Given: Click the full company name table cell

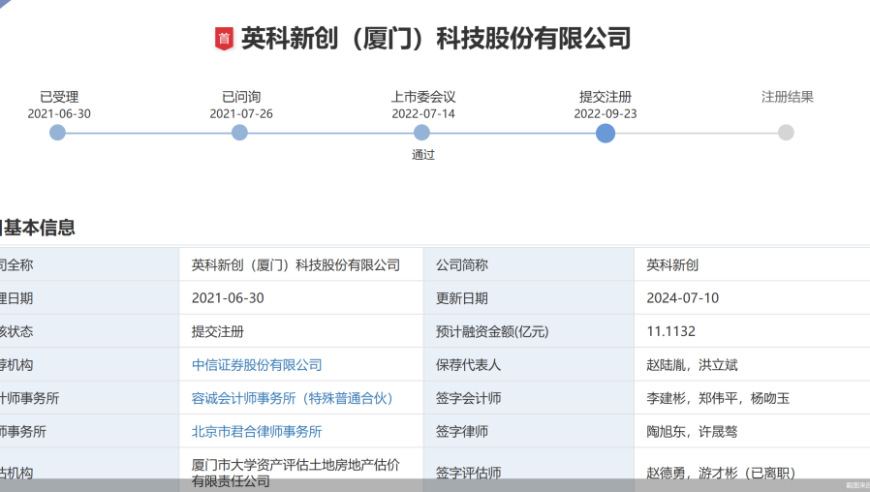Looking at the screenshot, I should tap(301, 265).
